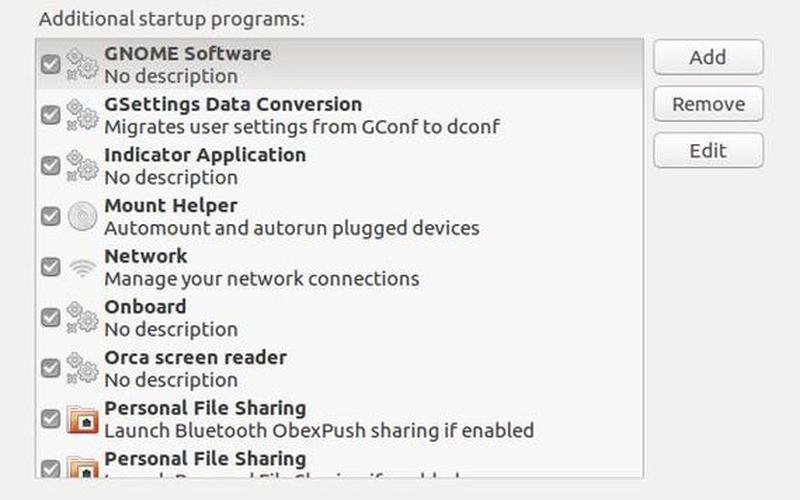
Task: Remove the selected startup program
Action: click(x=708, y=104)
